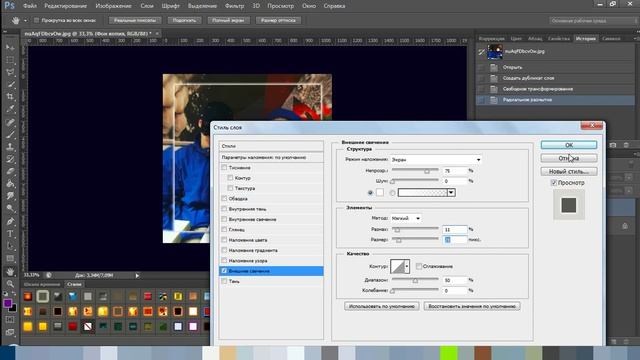This screenshot has width=640, height=360.
Task: Toggle the Просмотр preview checkbox
Action: click(x=553, y=182)
